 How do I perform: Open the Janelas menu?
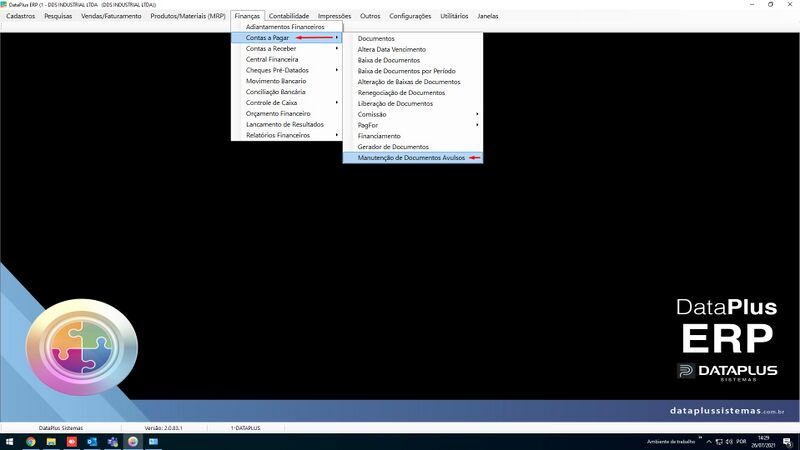click(x=488, y=16)
